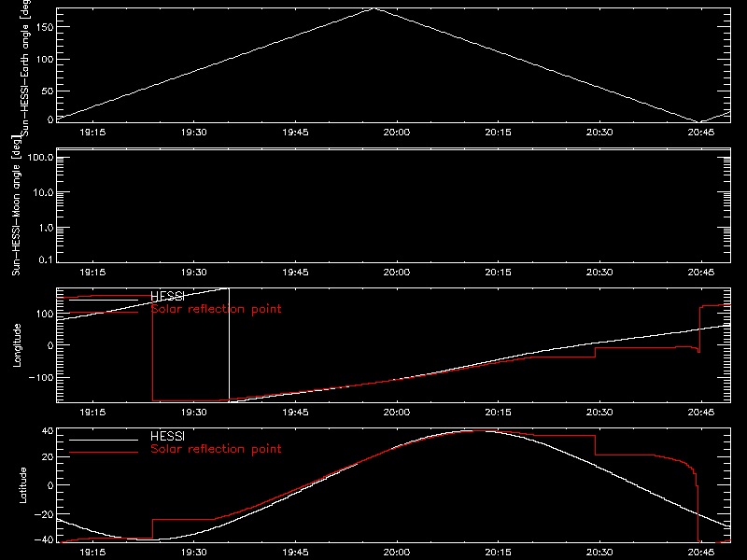Image resolution: width=747 pixels, height=560 pixels.
Task: Click 20:00 time label under Earth angle plot
Action: click(396, 133)
